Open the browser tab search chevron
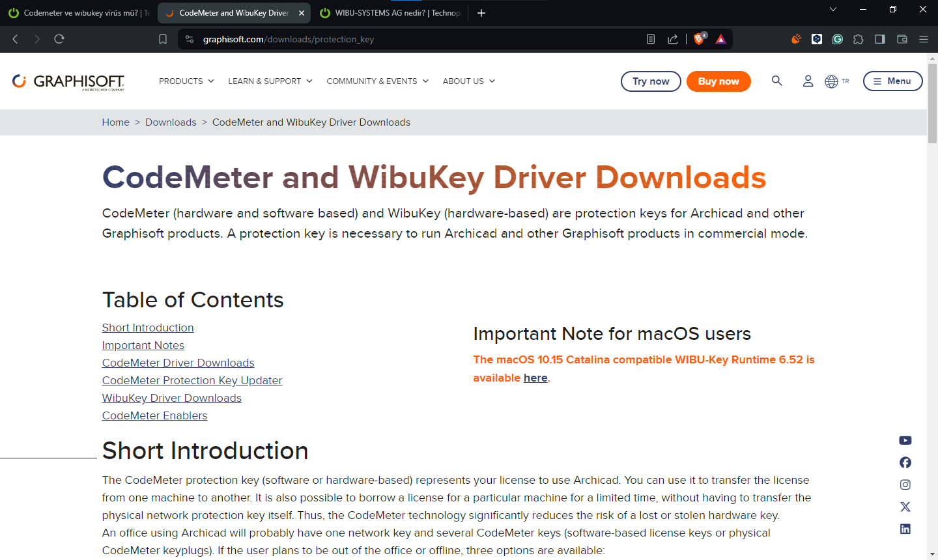The width and height of the screenshot is (938, 560). pyautogui.click(x=832, y=9)
